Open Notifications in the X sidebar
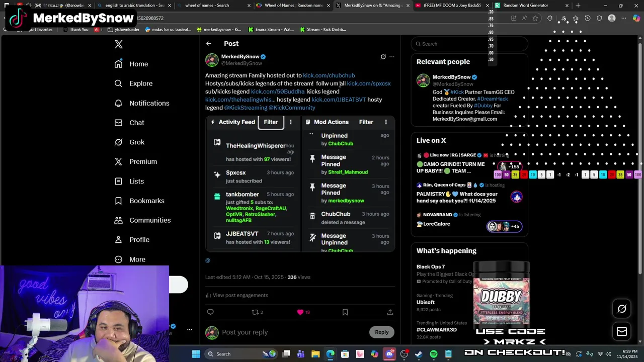The width and height of the screenshot is (644, 362). point(142,103)
